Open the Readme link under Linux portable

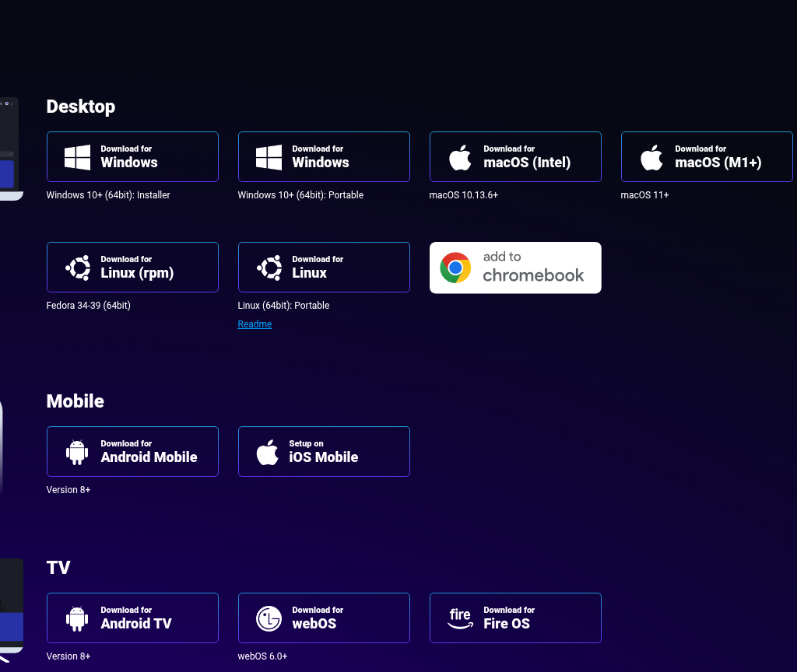[255, 324]
